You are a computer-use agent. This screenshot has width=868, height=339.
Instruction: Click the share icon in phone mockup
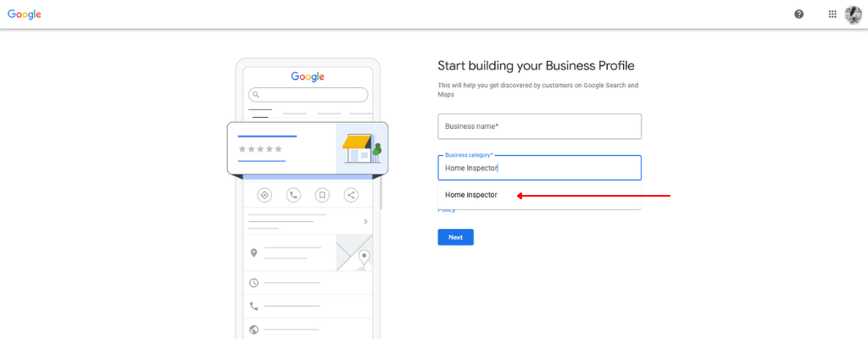[350, 195]
